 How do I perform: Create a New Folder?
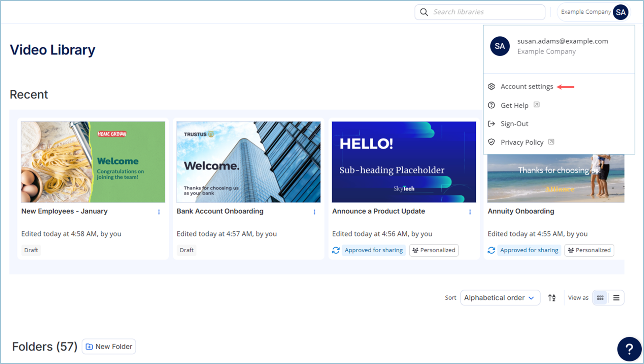[109, 347]
